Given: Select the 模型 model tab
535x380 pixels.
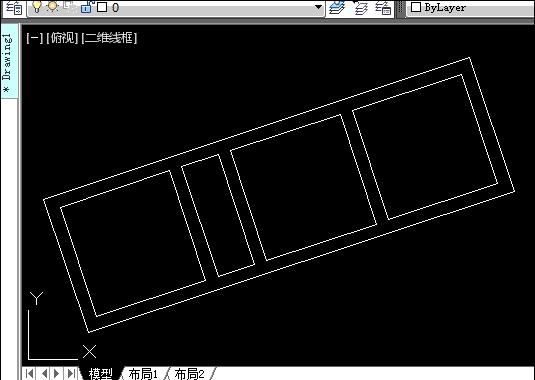Looking at the screenshot, I should click(x=101, y=374).
